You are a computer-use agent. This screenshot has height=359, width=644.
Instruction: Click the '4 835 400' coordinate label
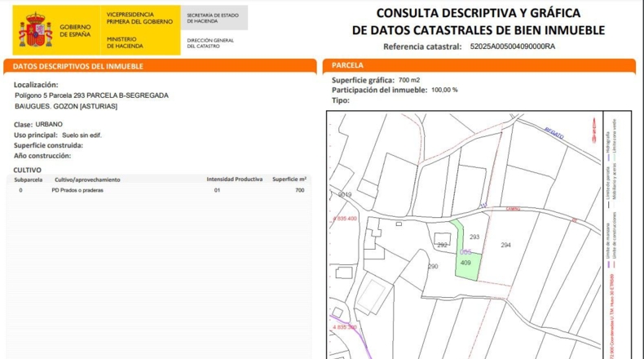click(x=345, y=219)
